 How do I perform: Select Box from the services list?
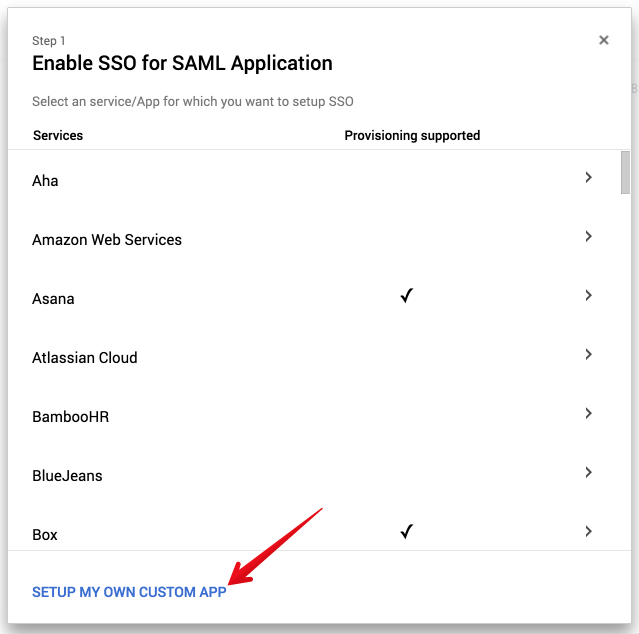point(45,535)
